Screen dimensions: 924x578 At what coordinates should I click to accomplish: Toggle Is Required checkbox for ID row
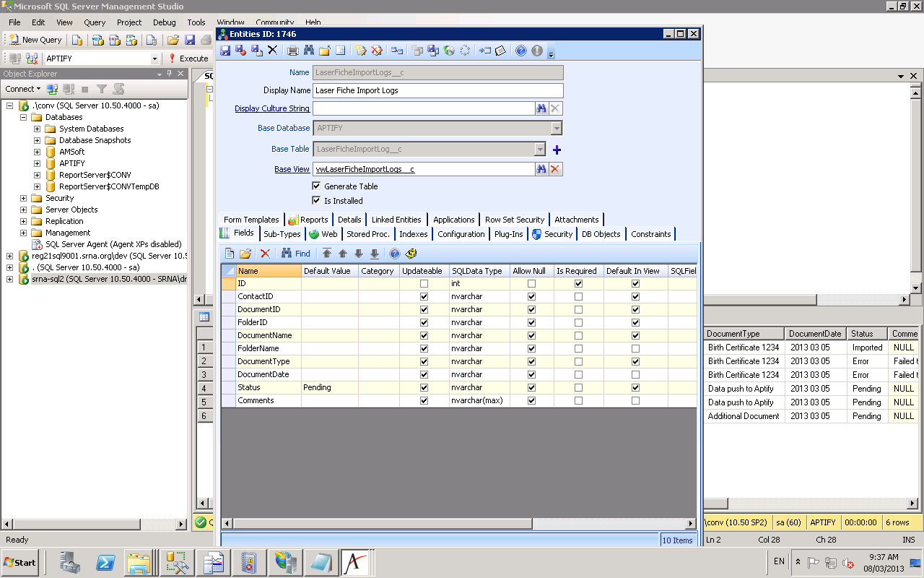[578, 283]
